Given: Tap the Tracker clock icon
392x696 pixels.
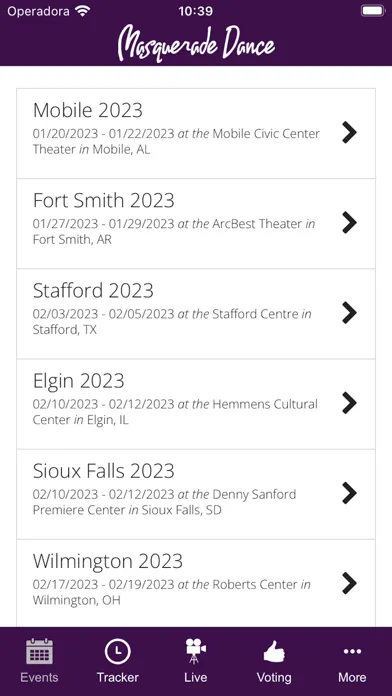Looking at the screenshot, I should pyautogui.click(x=117, y=651).
